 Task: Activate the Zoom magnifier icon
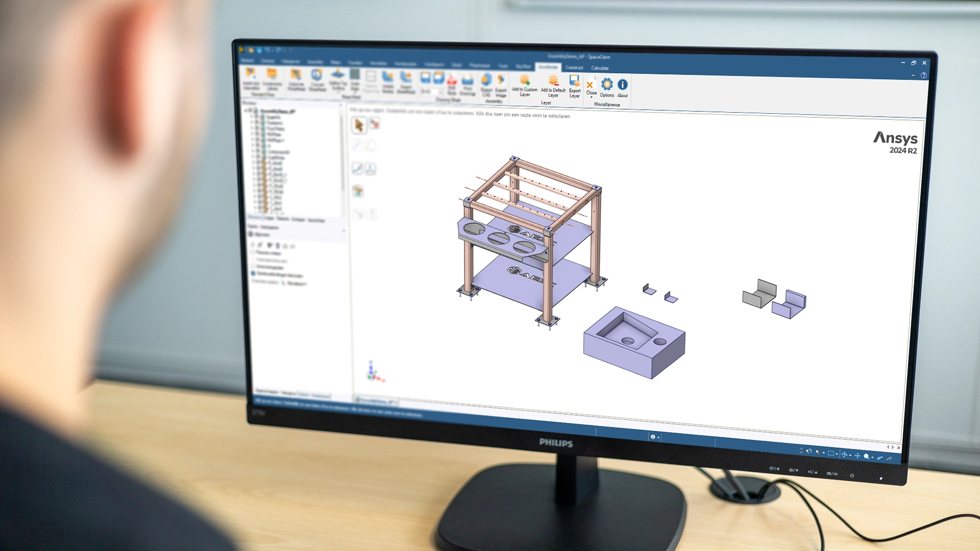[x=866, y=457]
